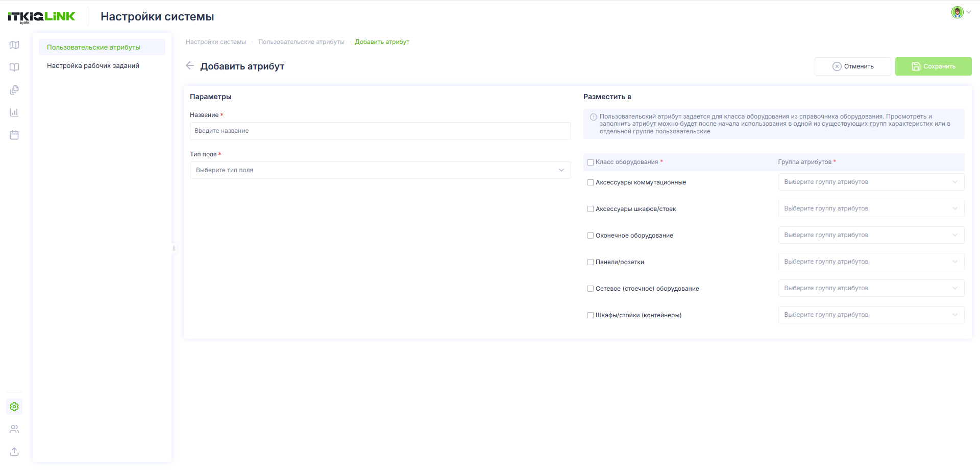Click the Сохранить button
Viewport: 980px width, 470px height.
pyautogui.click(x=934, y=66)
